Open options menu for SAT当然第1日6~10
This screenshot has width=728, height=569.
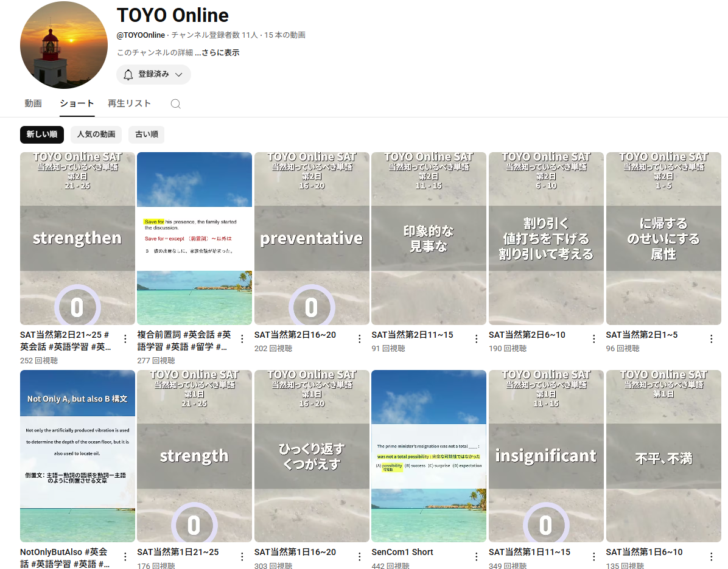click(712, 556)
